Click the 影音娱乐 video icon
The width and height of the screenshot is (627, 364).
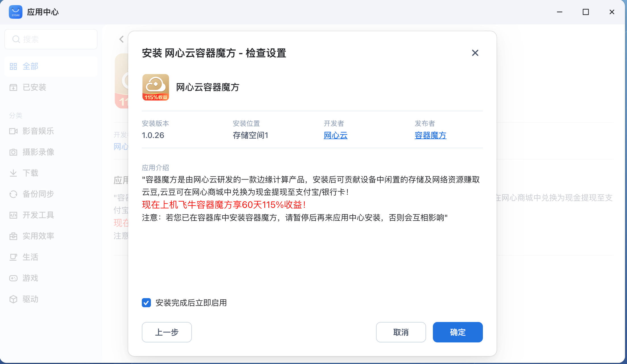click(x=13, y=131)
